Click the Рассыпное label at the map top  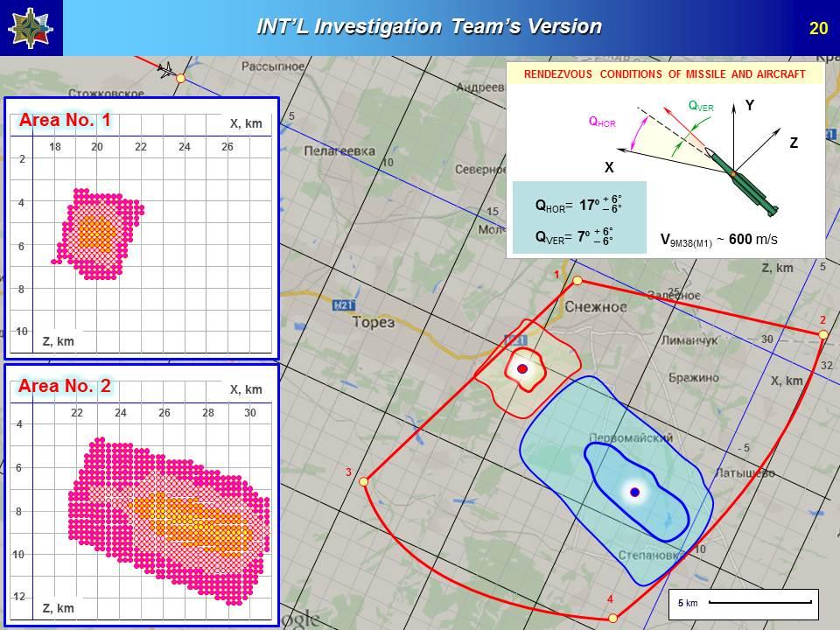click(x=273, y=66)
